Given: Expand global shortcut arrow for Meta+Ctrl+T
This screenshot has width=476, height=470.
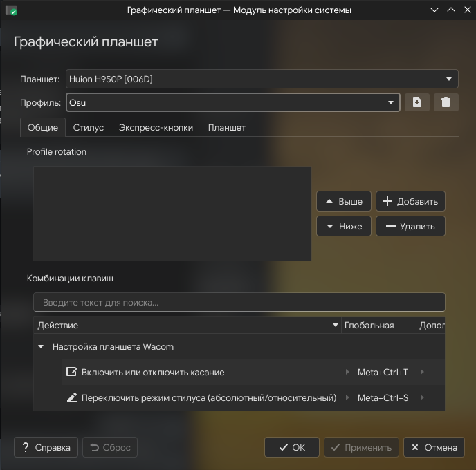Looking at the screenshot, I should coord(347,372).
